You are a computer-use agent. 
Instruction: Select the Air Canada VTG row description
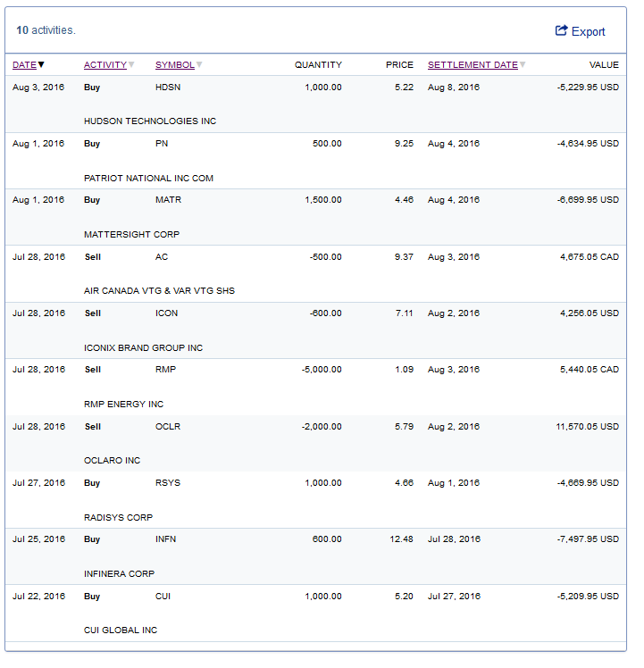point(159,291)
